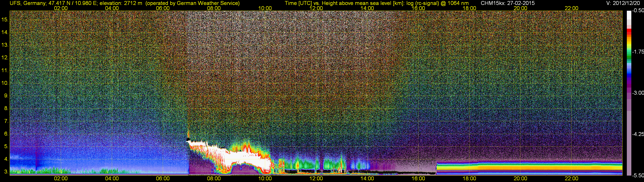The image size is (644, 182).
Task: Click the '-0.50' color scale value
Action: 638,10
